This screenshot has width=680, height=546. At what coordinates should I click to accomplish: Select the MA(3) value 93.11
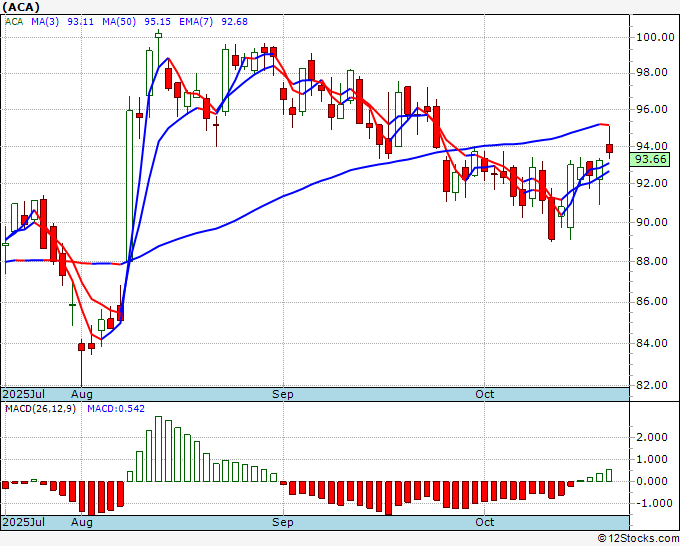(x=80, y=22)
